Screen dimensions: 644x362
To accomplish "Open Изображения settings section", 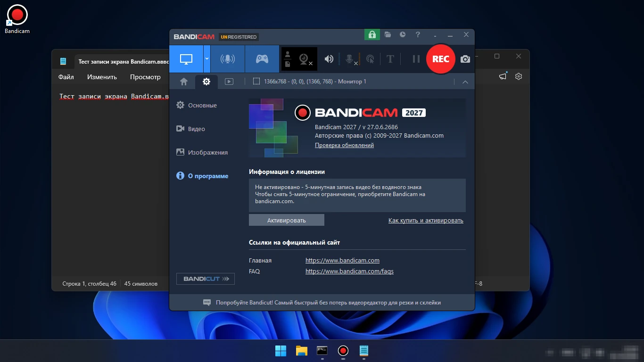I will (202, 152).
